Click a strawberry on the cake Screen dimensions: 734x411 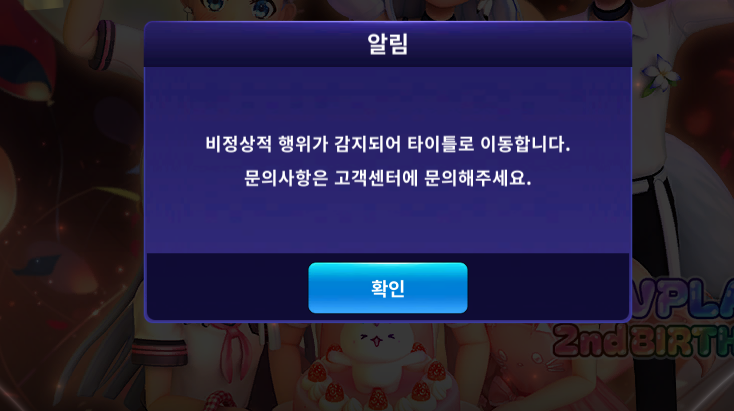(x=317, y=372)
